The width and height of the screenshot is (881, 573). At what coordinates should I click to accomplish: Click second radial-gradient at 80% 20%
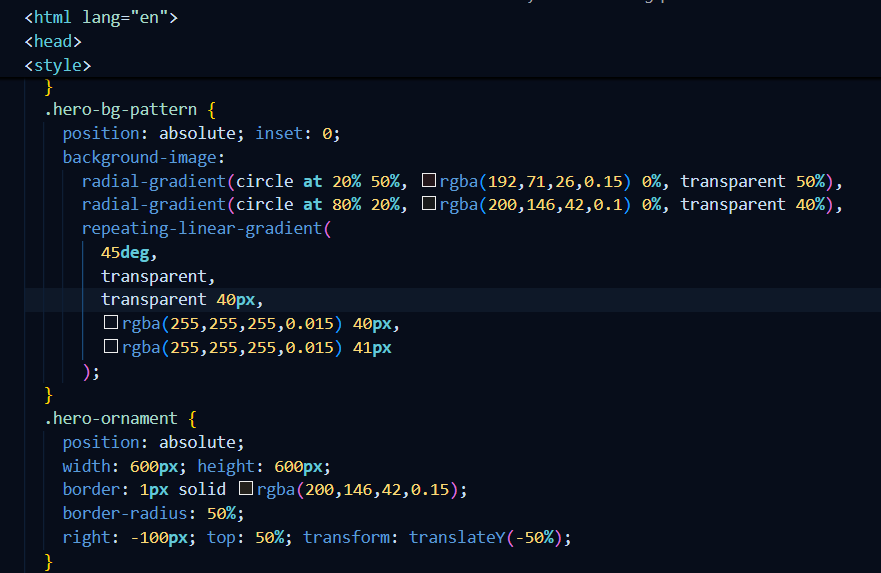(153, 204)
